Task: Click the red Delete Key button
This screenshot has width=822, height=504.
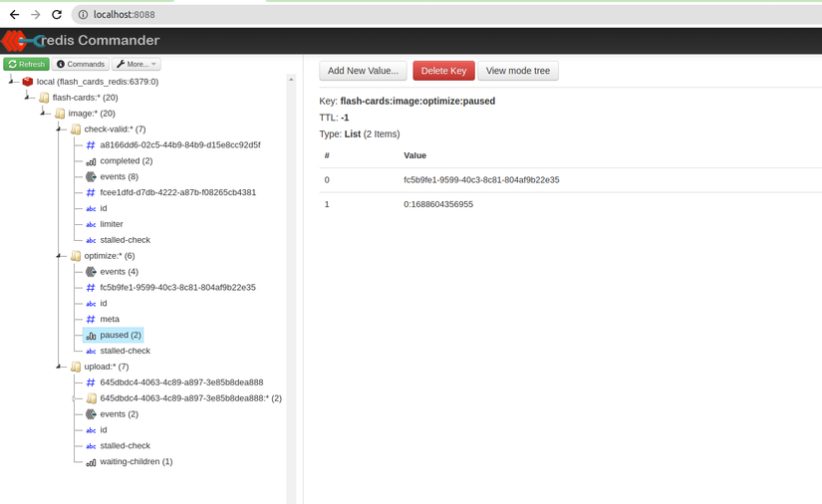Action: point(443,71)
